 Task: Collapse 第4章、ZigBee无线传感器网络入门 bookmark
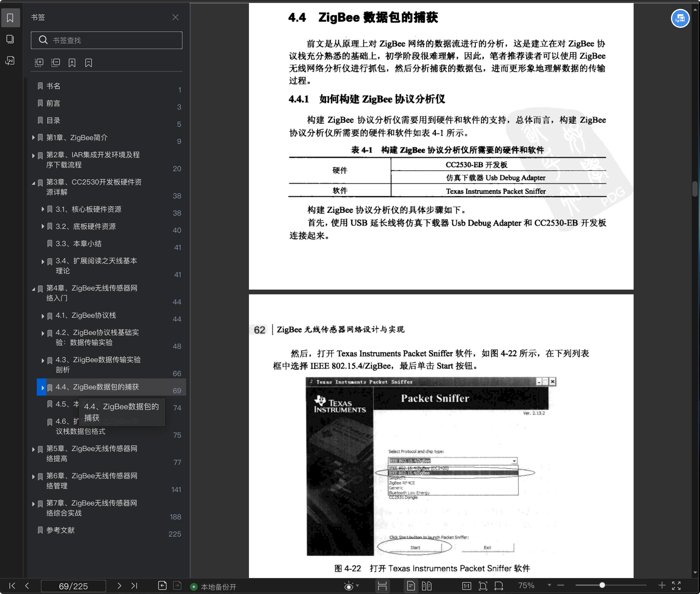tap(33, 289)
